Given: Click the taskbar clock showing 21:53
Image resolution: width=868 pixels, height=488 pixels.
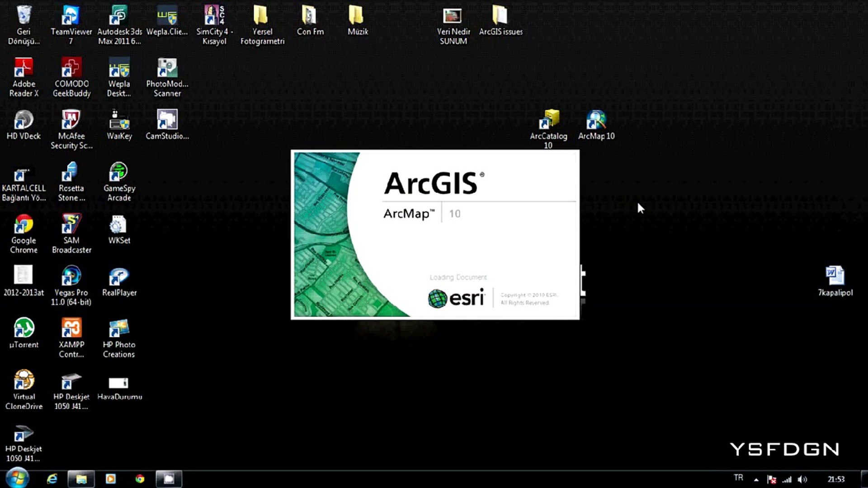Looking at the screenshot, I should [x=836, y=479].
